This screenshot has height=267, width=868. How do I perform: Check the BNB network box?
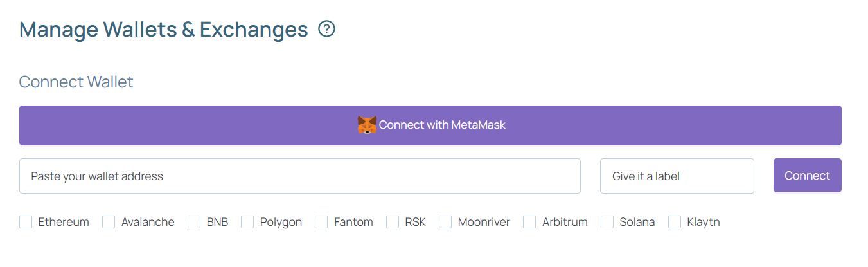tap(194, 222)
